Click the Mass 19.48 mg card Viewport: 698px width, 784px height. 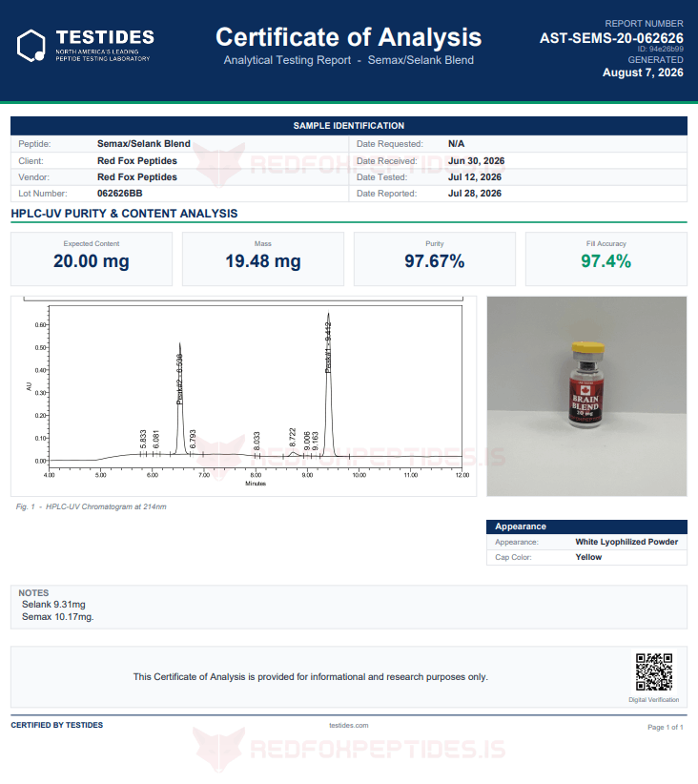pyautogui.click(x=263, y=258)
